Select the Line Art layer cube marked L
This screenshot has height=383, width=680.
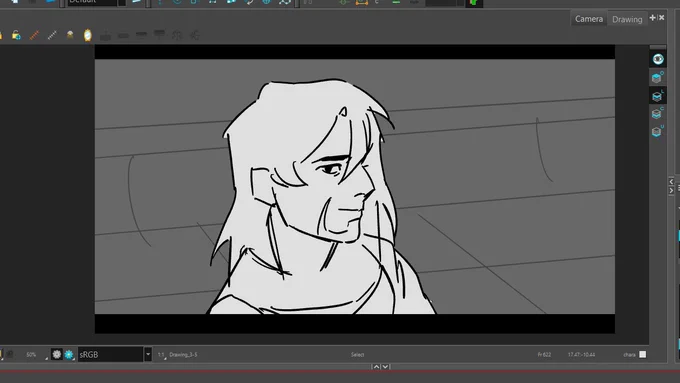tap(657, 96)
